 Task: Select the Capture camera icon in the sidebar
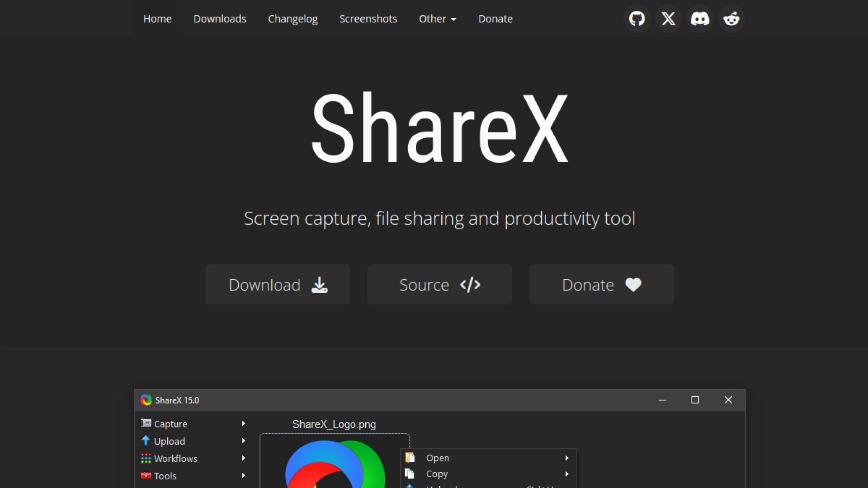pos(146,423)
